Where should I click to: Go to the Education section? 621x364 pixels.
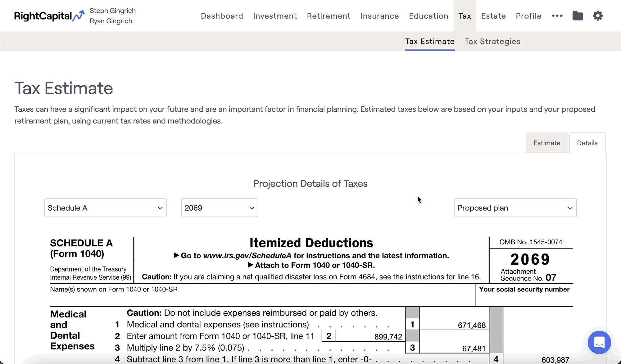coord(428,16)
